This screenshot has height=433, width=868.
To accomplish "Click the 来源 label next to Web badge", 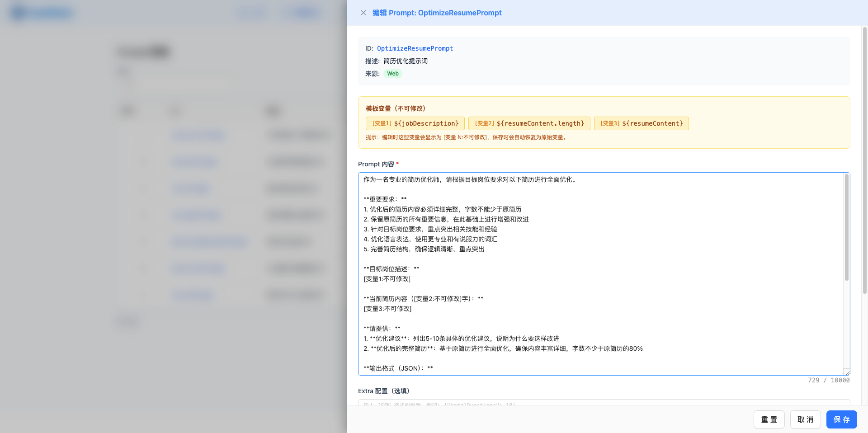I will coord(372,73).
